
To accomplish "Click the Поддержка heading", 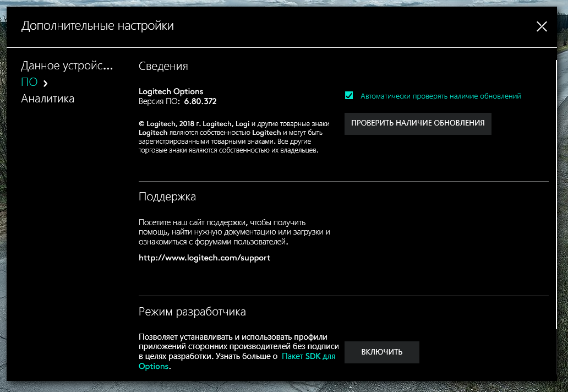I will (x=167, y=197).
